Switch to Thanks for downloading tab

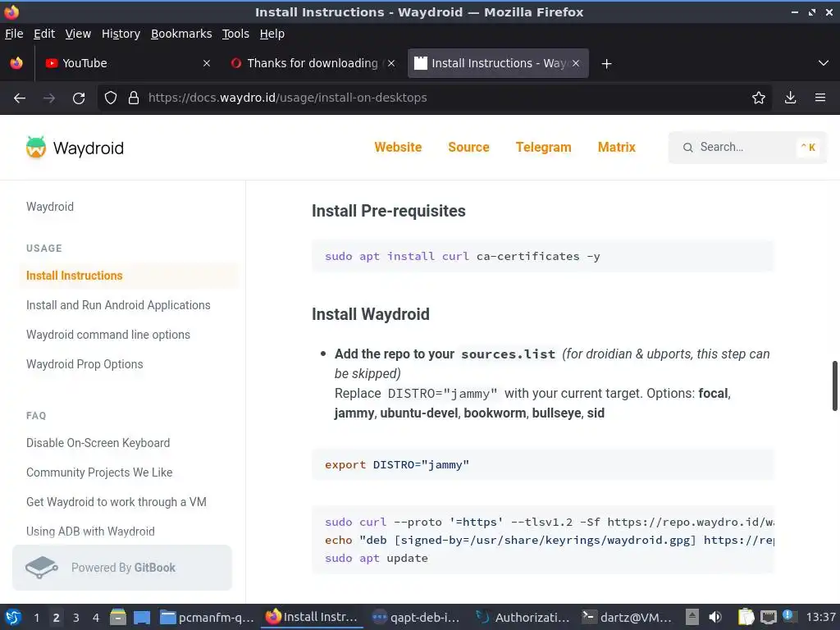pos(313,63)
